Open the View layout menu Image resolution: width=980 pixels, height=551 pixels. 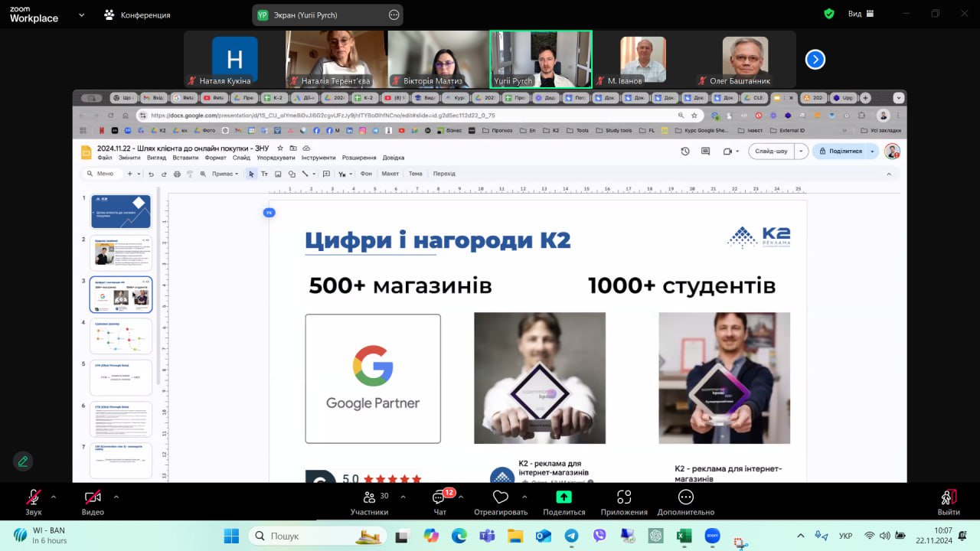861,14
